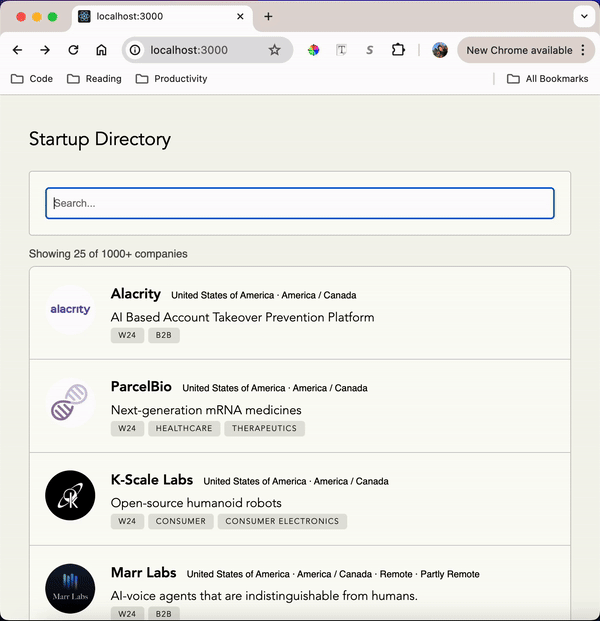Click into the Search input field

pyautogui.click(x=300, y=203)
